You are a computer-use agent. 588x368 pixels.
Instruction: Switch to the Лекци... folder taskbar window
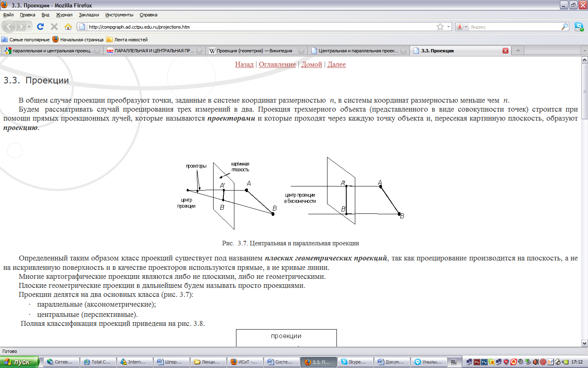coord(208,362)
